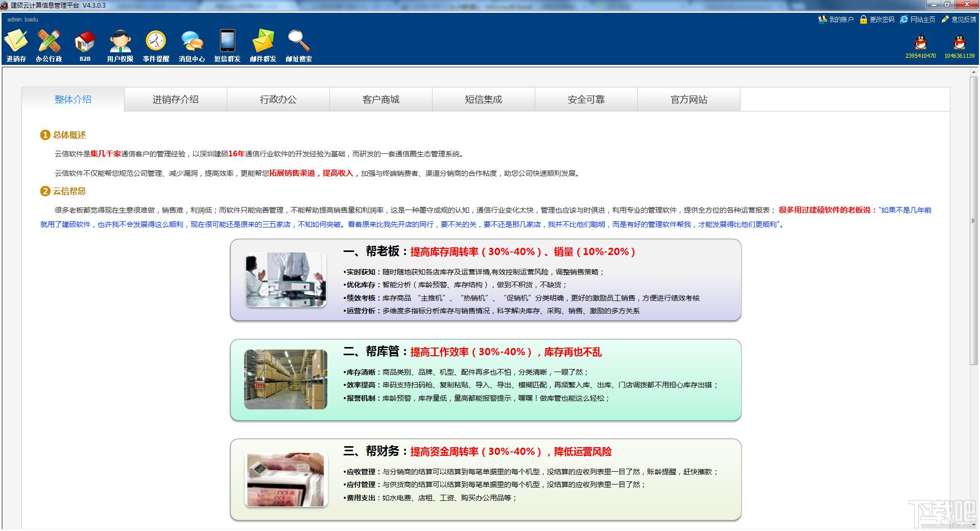Screen dimensions: 980x531
Task: Open 用户权限 user permissions icon
Action: pos(120,45)
